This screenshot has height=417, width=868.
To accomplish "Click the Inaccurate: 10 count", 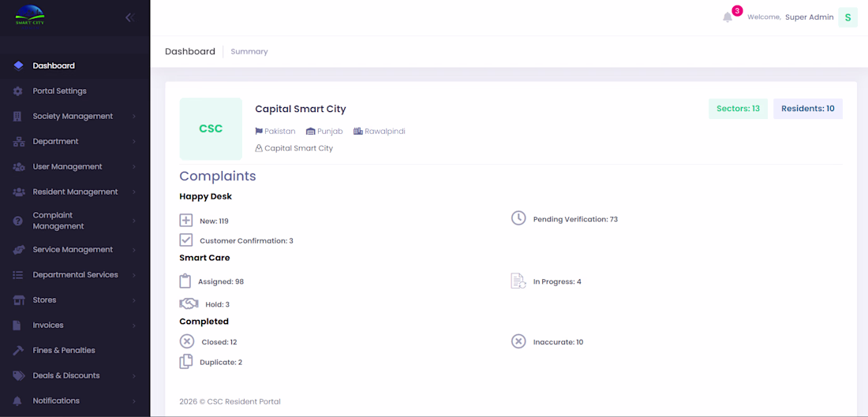I will 558,342.
